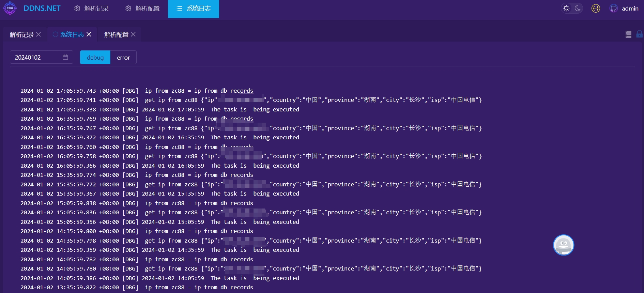Click the floating robot assistant avatar
Image resolution: width=644 pixels, height=293 pixels.
563,245
